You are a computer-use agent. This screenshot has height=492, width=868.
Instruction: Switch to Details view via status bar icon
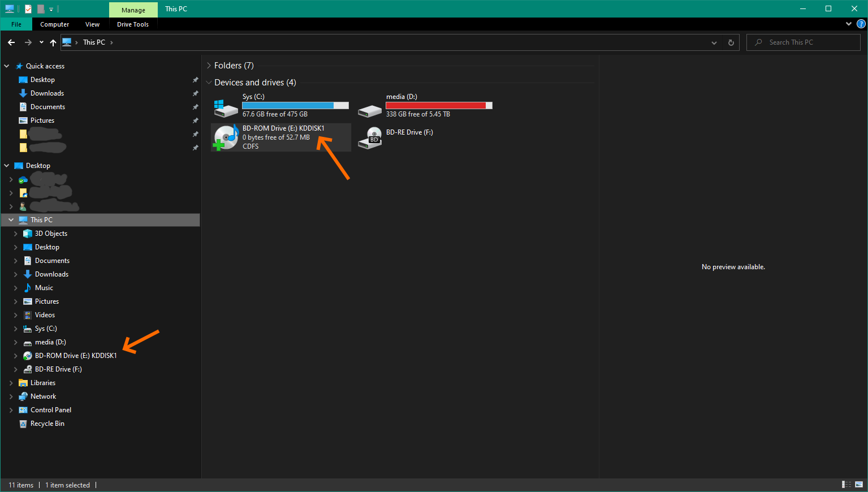(847, 485)
